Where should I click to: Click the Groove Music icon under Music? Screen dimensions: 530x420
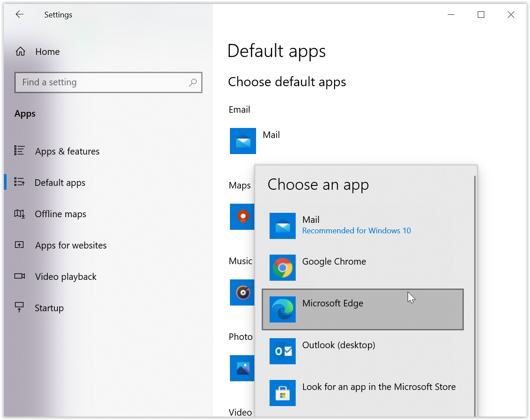pos(242,292)
